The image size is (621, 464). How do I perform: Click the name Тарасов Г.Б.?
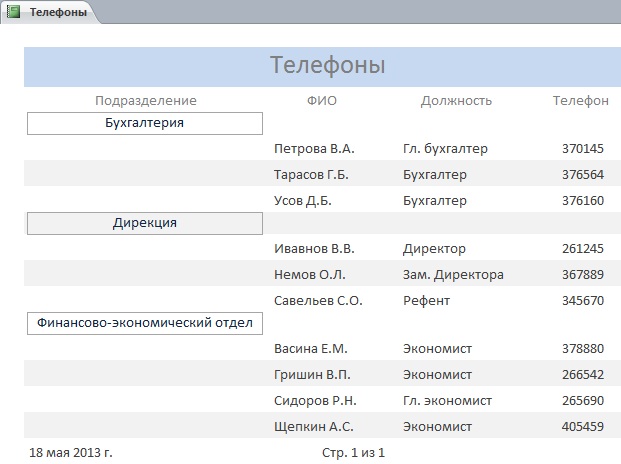click(x=311, y=175)
